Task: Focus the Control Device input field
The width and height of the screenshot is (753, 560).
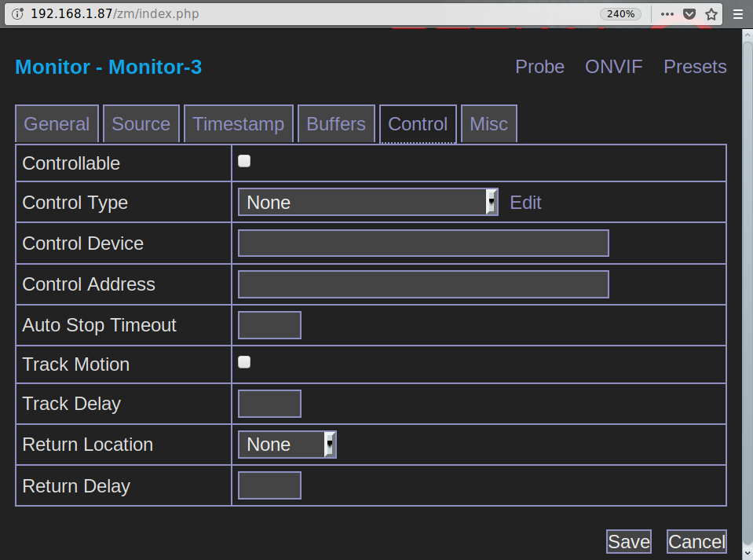Action: coord(423,243)
